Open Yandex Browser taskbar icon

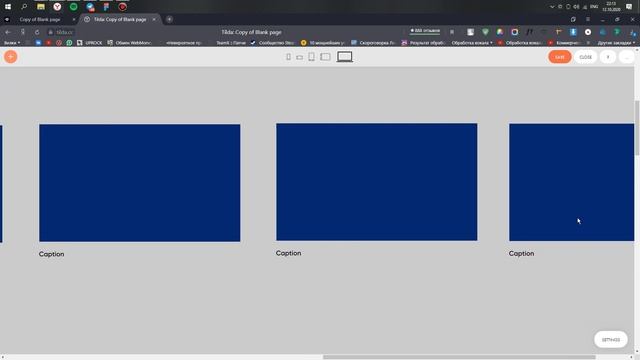57,7
